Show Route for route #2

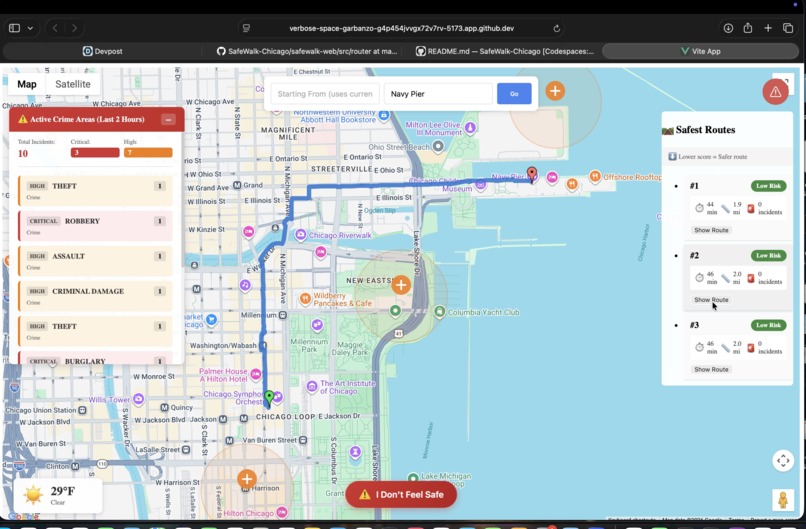point(711,300)
